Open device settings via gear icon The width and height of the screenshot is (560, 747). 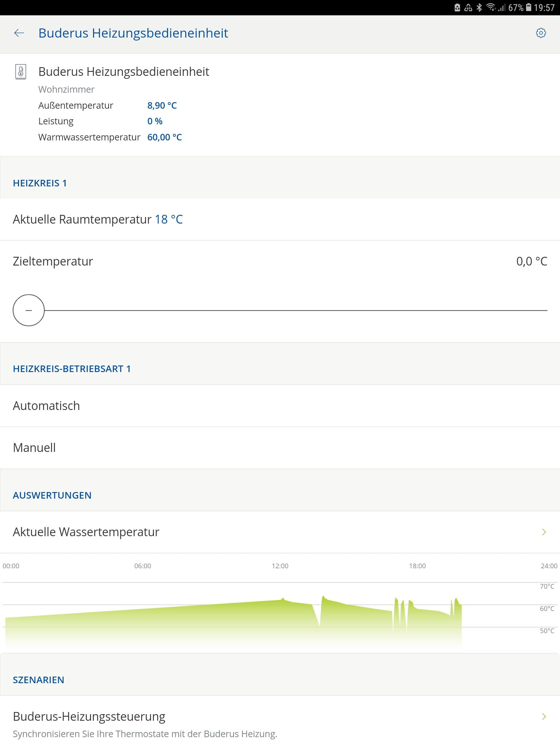point(541,33)
